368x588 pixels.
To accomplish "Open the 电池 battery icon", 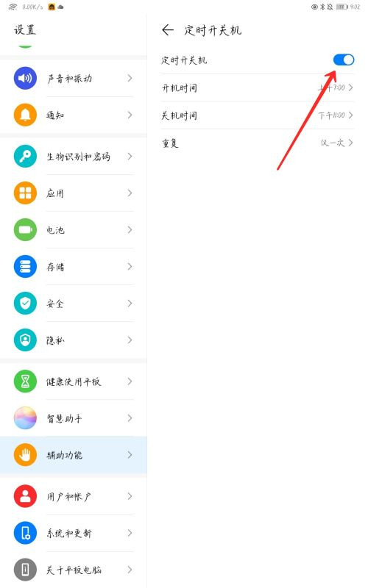I will [x=25, y=229].
